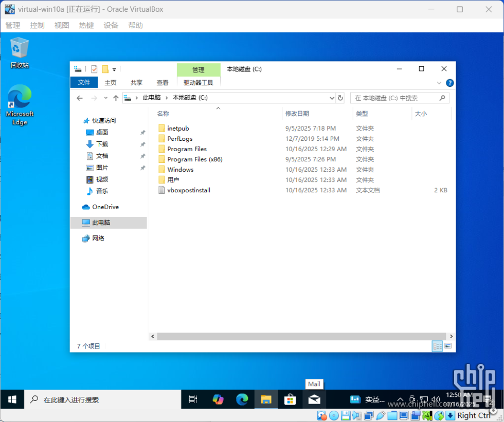Select the Program Files (x86) folder
Image resolution: width=504 pixels, height=422 pixels.
click(x=194, y=159)
